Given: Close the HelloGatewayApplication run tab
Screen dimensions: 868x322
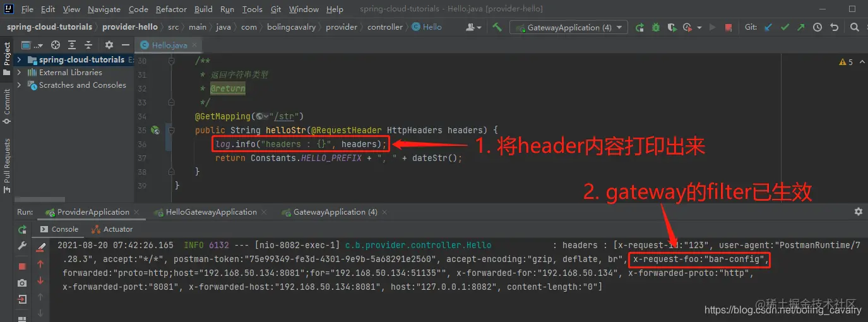Looking at the screenshot, I should (x=265, y=212).
